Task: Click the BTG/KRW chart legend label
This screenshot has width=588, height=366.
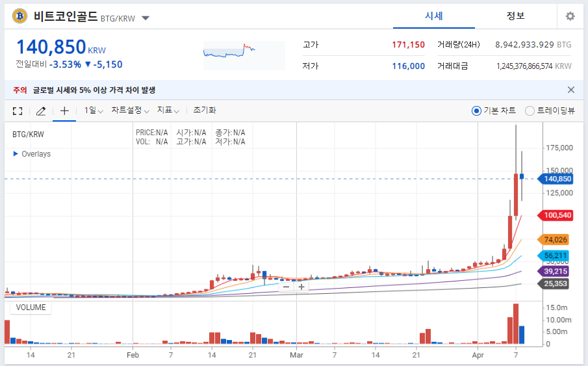Action: [x=28, y=135]
